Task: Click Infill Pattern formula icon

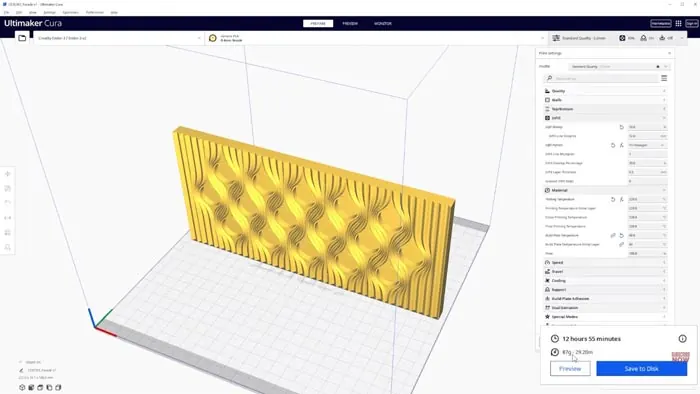Action: [621, 145]
